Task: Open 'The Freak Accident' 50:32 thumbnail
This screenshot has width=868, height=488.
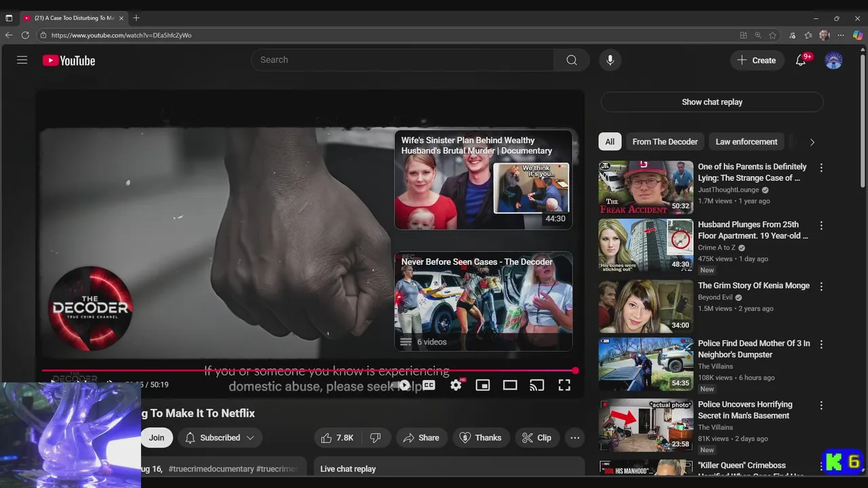Action: (646, 187)
